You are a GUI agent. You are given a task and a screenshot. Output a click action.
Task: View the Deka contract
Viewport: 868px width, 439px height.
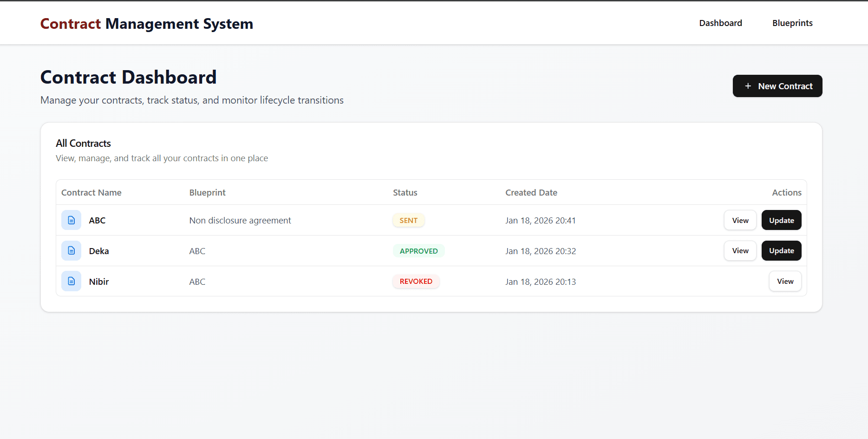(740, 250)
